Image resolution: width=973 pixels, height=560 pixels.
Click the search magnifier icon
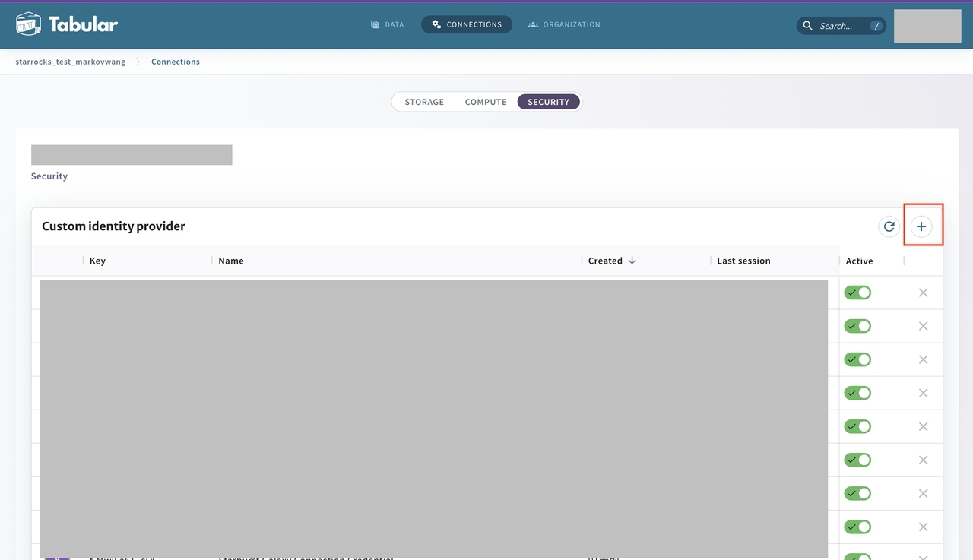tap(807, 25)
